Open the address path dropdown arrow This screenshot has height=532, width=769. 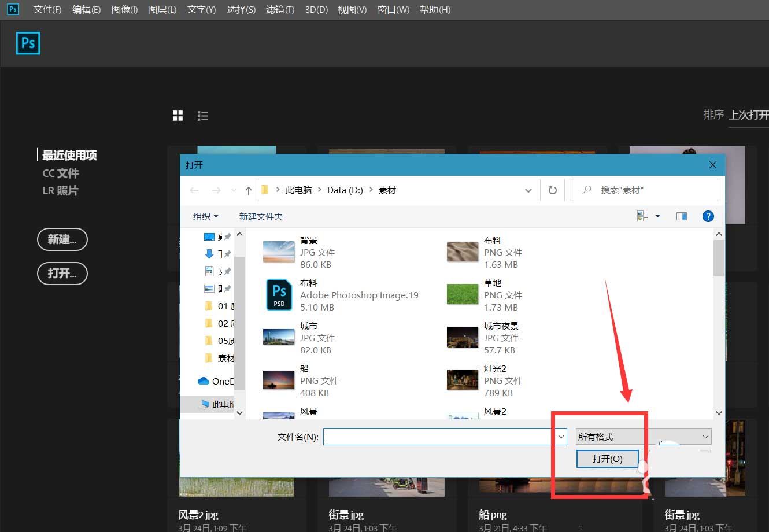528,190
